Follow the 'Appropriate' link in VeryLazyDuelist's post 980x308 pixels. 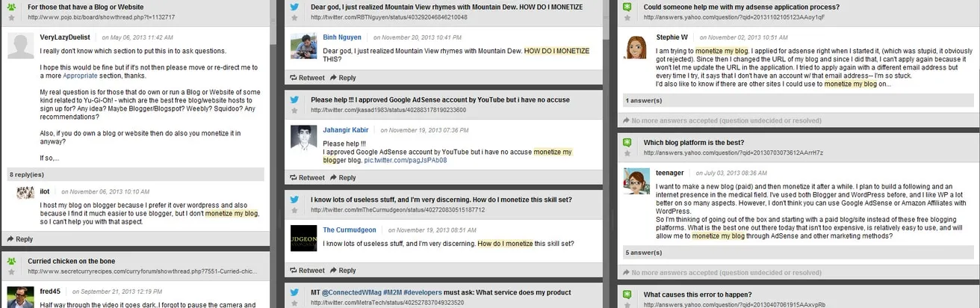(81, 76)
